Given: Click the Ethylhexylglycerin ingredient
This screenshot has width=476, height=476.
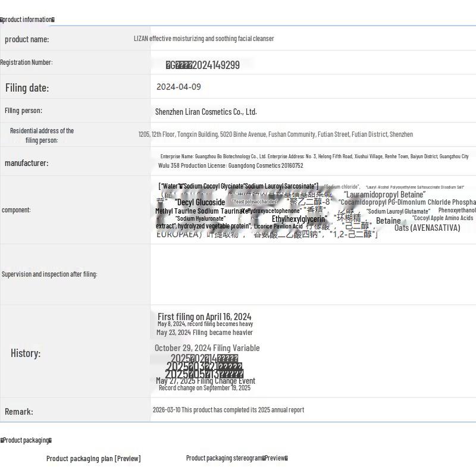Looking at the screenshot, I should (x=299, y=219).
